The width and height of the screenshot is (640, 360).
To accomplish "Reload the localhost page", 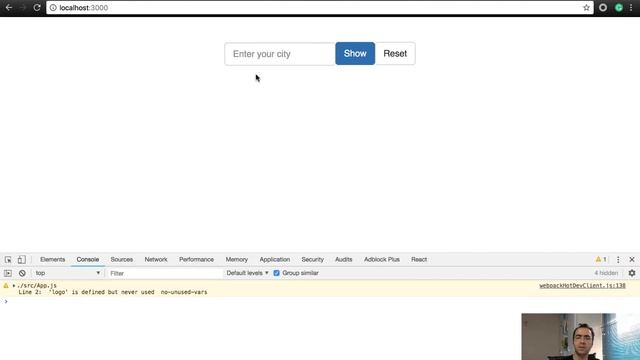I will [37, 7].
